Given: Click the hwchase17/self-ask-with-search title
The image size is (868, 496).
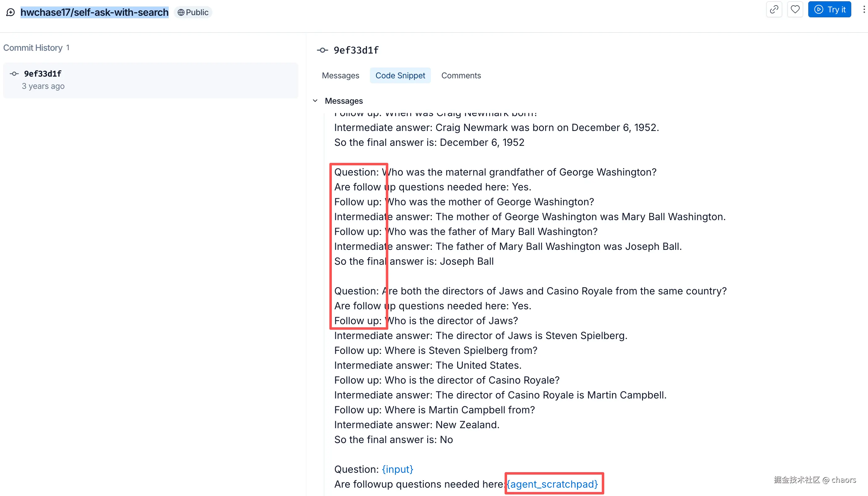Looking at the screenshot, I should point(94,13).
